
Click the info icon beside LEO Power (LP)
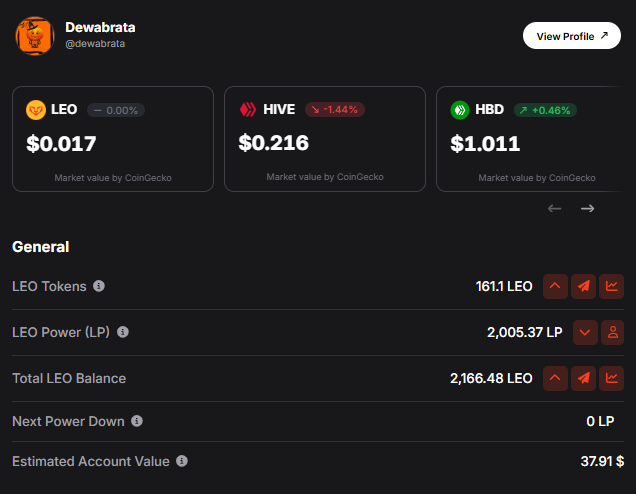[123, 332]
